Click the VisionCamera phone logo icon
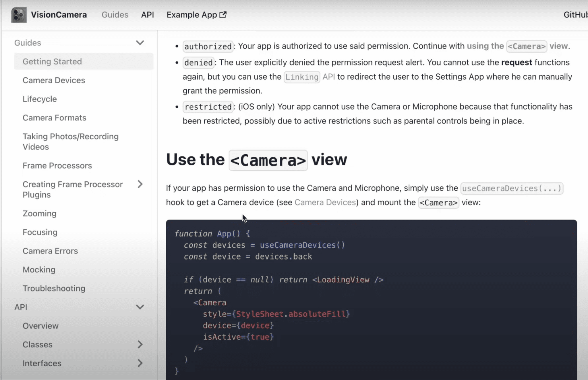 tap(19, 14)
